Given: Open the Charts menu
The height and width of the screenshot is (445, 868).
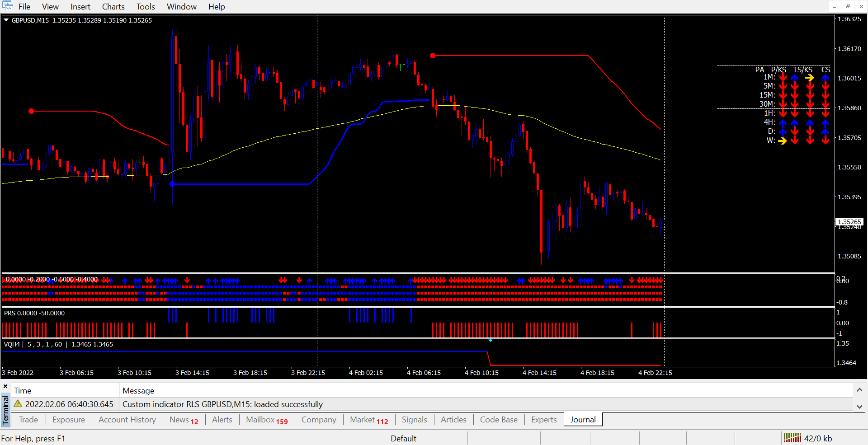Looking at the screenshot, I should coord(113,7).
